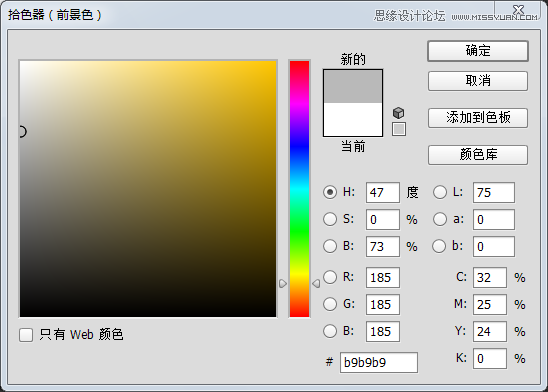The image size is (548, 392).
Task: Close the color picker dialog with the X
Action: point(519,9)
